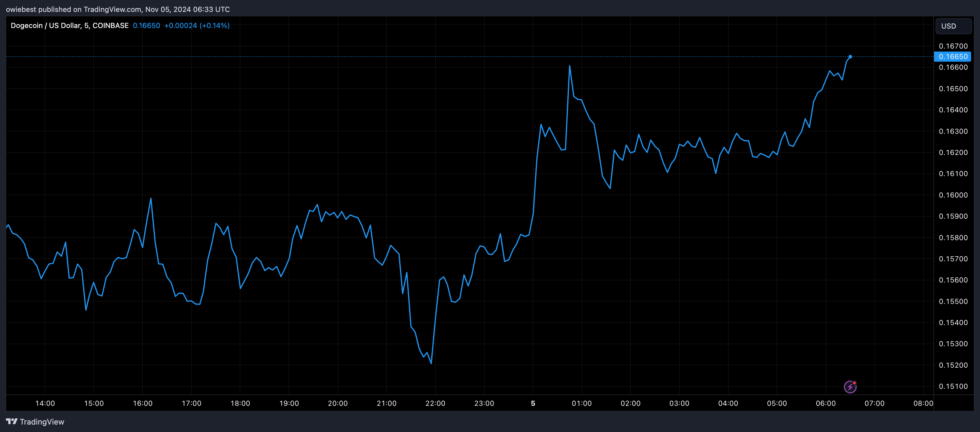This screenshot has height=432, width=980.
Task: Click the 0.16100 price axis label
Action: [x=953, y=174]
